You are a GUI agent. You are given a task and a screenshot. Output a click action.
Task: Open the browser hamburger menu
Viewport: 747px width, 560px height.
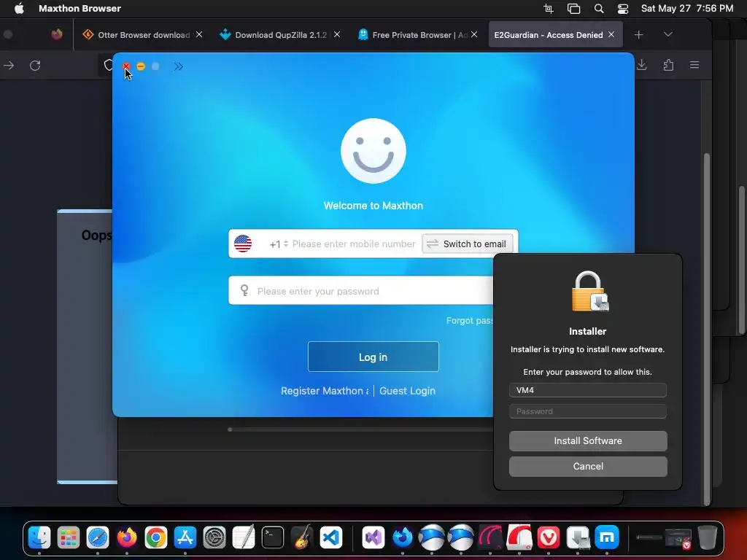pyautogui.click(x=694, y=65)
